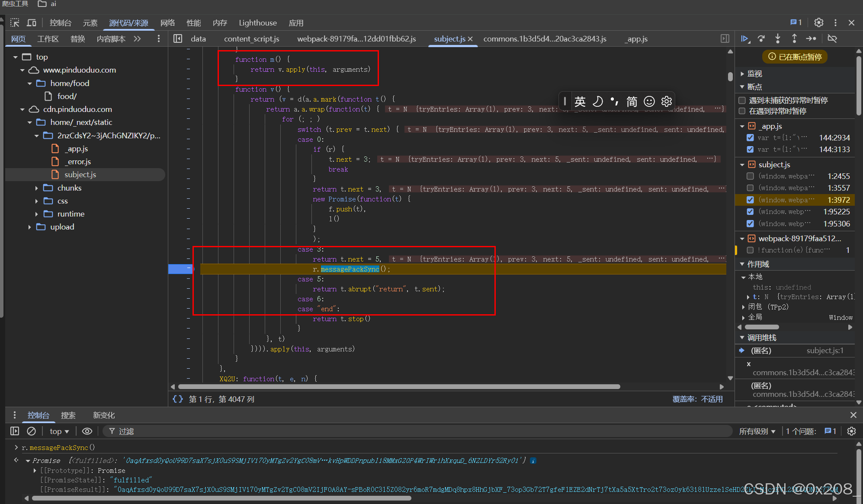
Task: Toggle breakpoint on messagePackSync line gutter
Action: pos(181,269)
